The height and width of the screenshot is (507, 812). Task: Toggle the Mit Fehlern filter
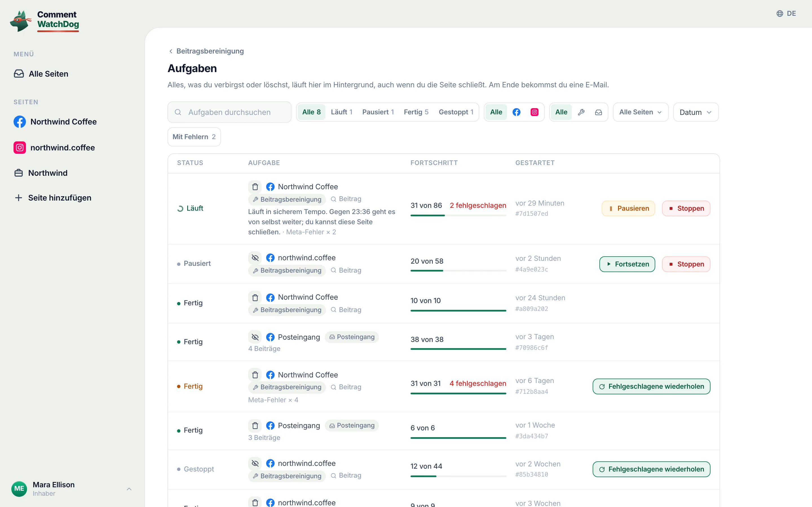[x=194, y=137]
